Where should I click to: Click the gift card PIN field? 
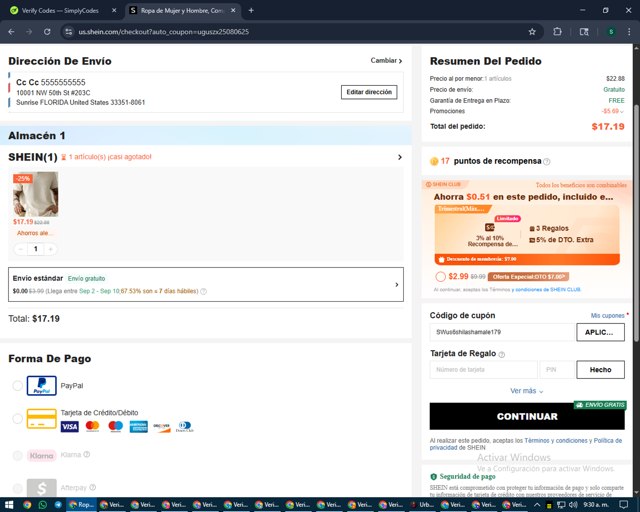pyautogui.click(x=557, y=370)
